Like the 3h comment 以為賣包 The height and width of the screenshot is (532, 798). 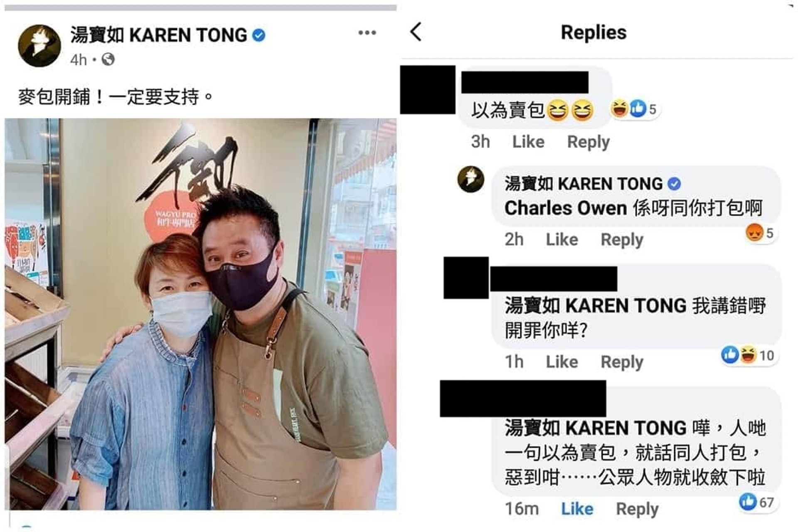click(x=528, y=142)
